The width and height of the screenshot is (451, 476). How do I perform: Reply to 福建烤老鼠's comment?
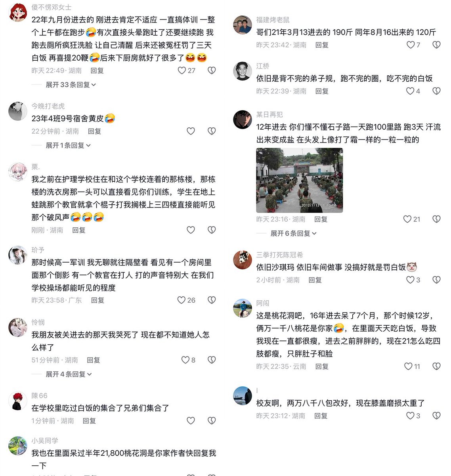click(322, 45)
